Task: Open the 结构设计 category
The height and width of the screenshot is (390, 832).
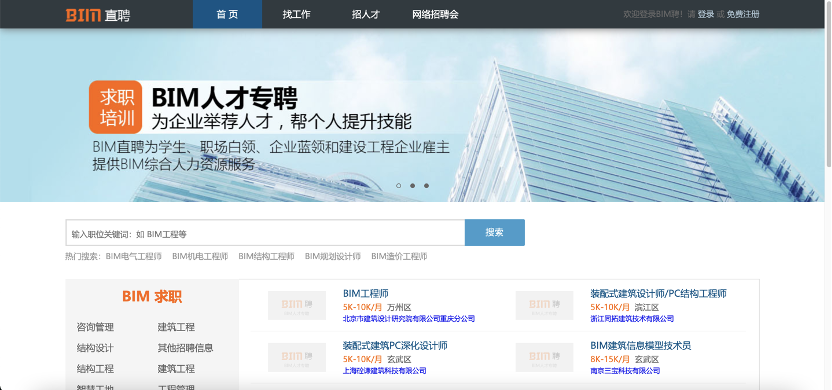Action: [95, 348]
